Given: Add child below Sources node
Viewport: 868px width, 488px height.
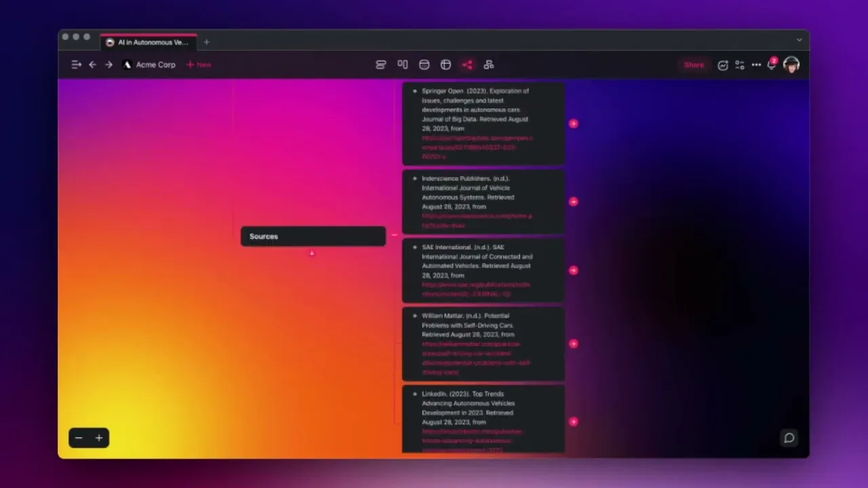Looking at the screenshot, I should pyautogui.click(x=312, y=253).
